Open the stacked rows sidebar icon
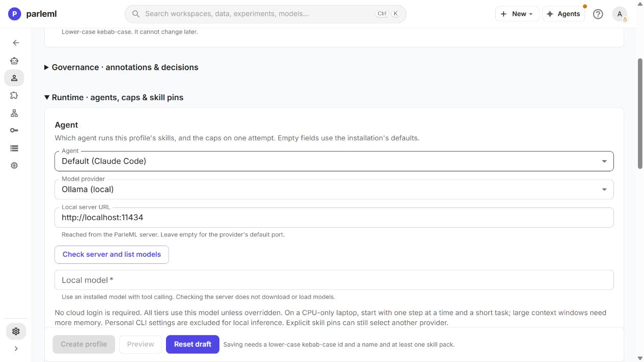Image resolution: width=644 pixels, height=362 pixels. [x=14, y=148]
